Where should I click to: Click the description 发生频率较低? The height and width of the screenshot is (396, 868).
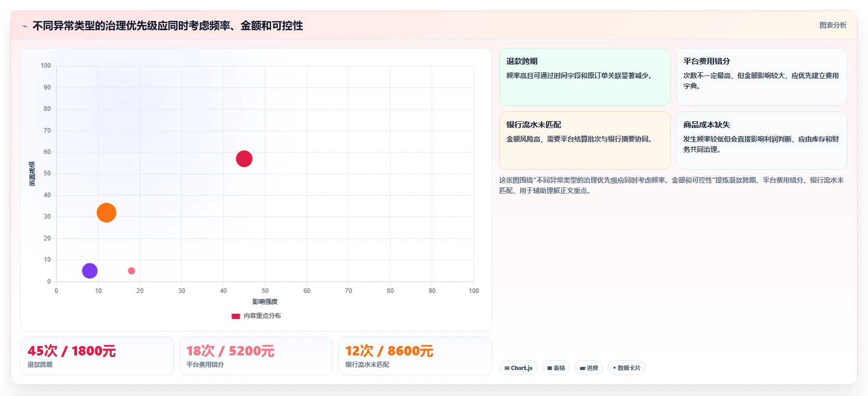[x=761, y=144]
